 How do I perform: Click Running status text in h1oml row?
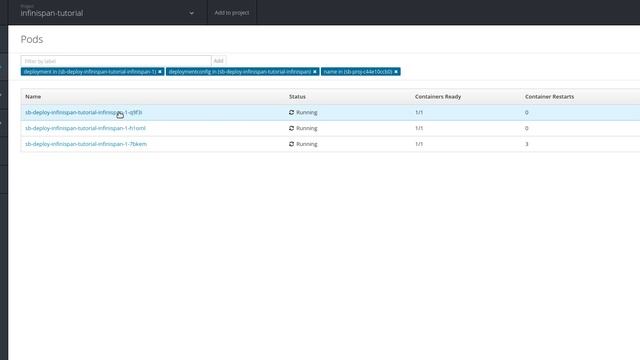[x=307, y=128]
